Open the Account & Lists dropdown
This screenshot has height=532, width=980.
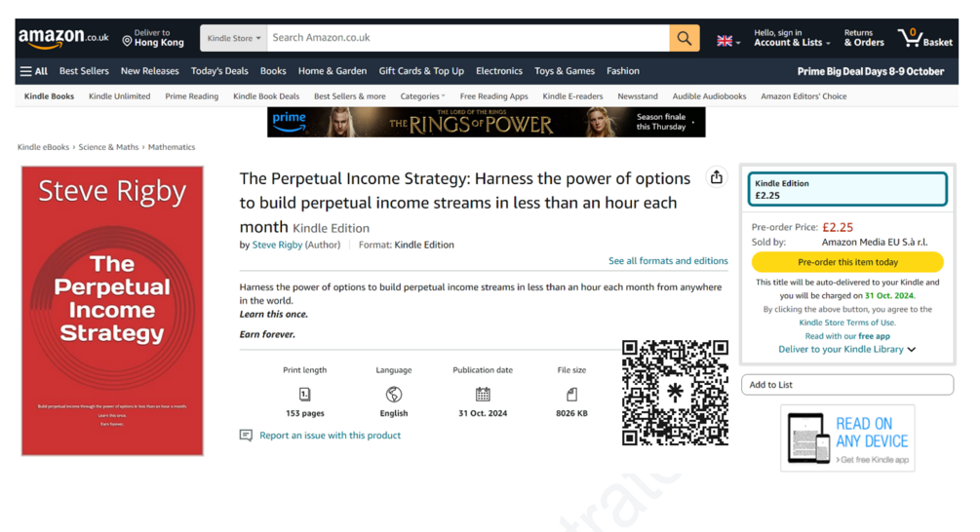tap(792, 38)
